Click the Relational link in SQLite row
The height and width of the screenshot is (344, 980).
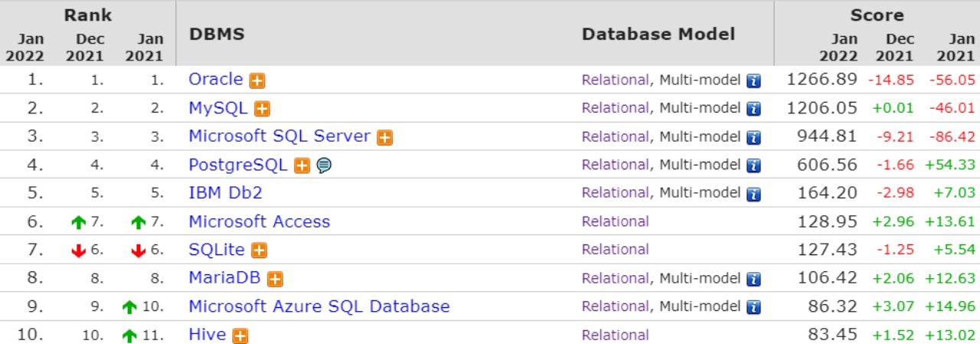tap(615, 250)
